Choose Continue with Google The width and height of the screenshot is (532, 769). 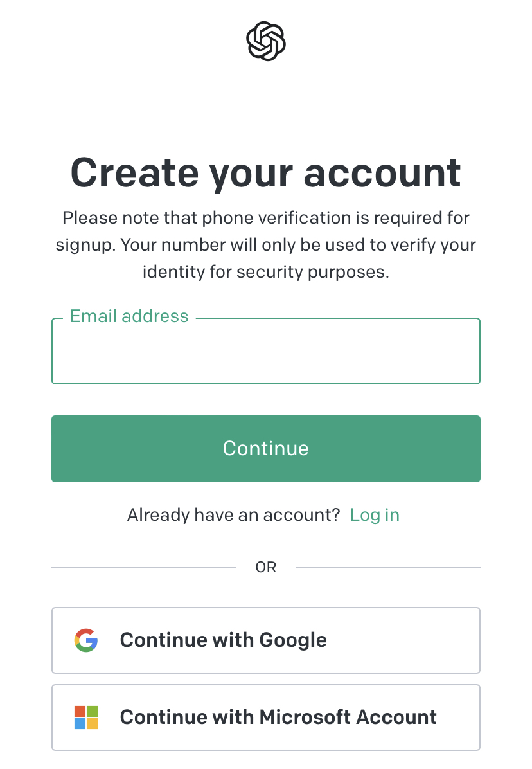265,640
